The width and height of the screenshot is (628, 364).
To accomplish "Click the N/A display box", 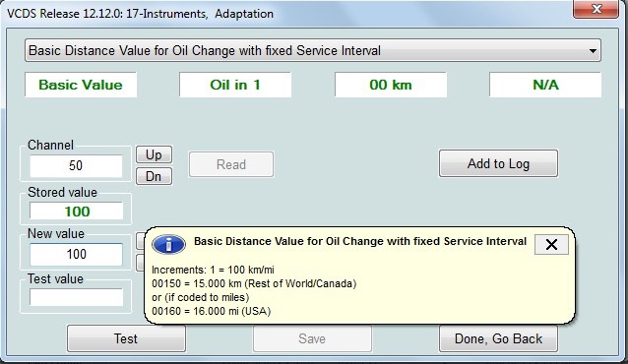I will [x=545, y=85].
